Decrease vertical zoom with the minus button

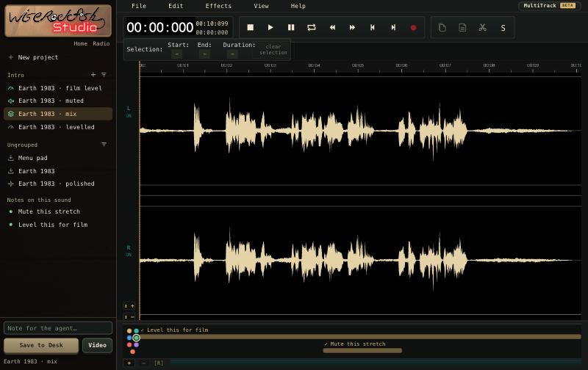(x=129, y=317)
